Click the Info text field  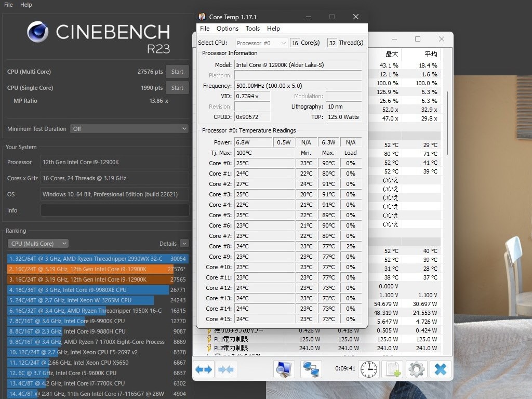(115, 210)
